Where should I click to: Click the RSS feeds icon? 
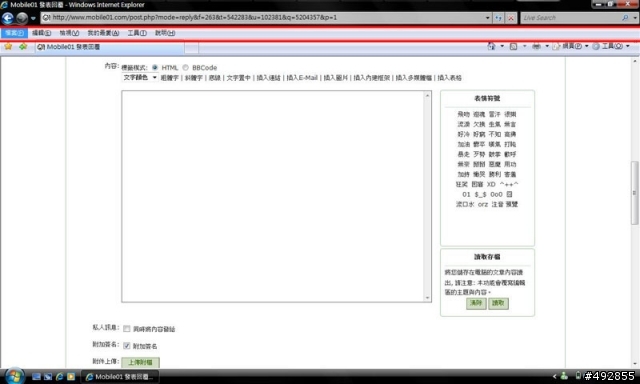click(x=513, y=47)
